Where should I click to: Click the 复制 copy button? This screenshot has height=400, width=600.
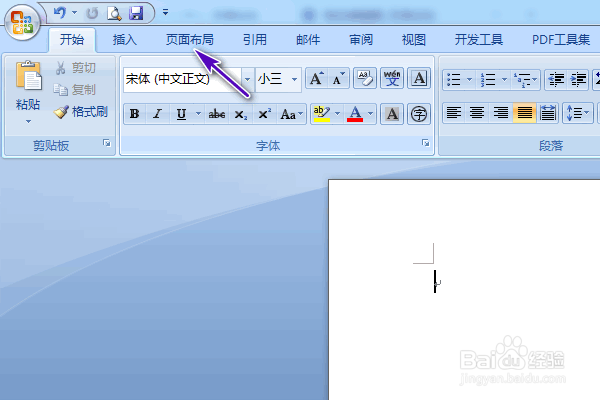(74, 90)
